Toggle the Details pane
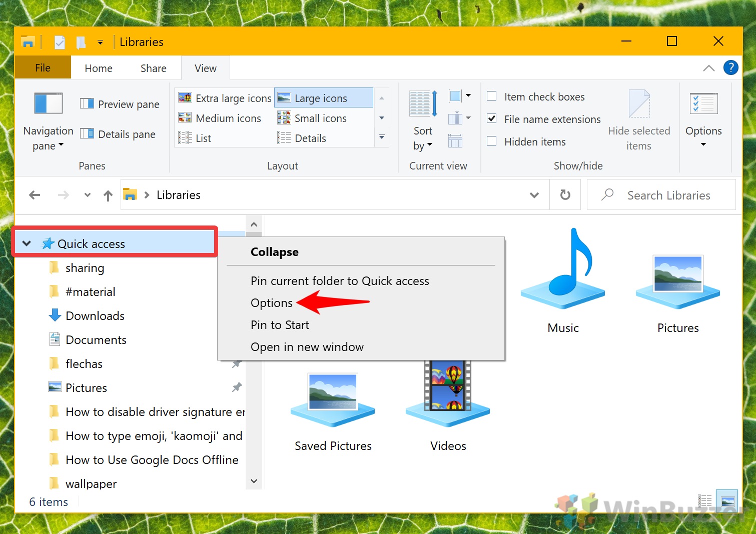This screenshot has width=756, height=534. [x=118, y=134]
